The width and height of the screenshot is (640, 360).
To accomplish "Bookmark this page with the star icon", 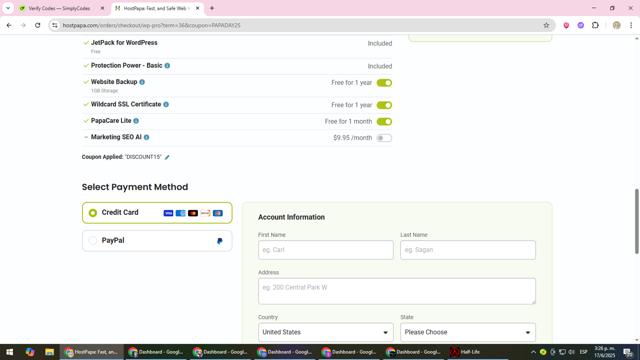I will [546, 25].
